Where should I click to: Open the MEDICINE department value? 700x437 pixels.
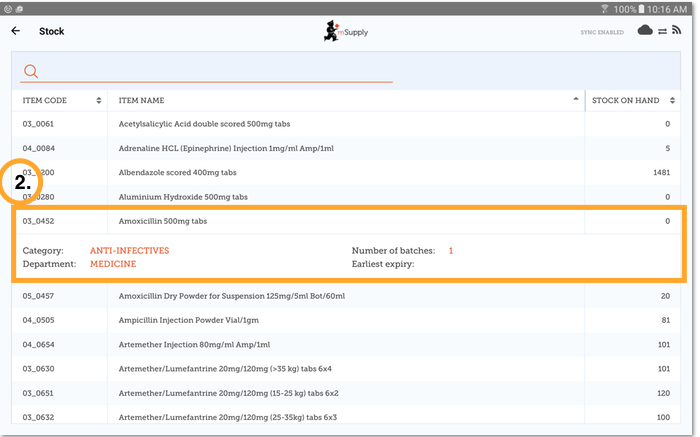click(x=113, y=264)
